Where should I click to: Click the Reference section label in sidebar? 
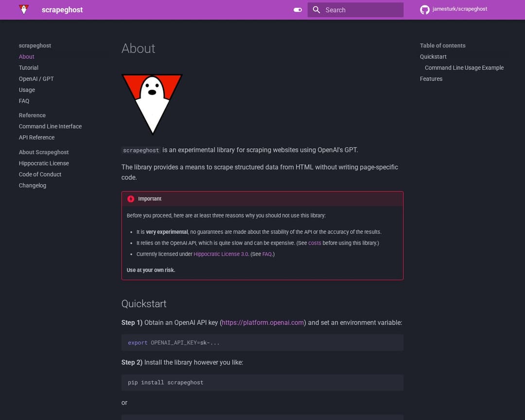click(32, 115)
